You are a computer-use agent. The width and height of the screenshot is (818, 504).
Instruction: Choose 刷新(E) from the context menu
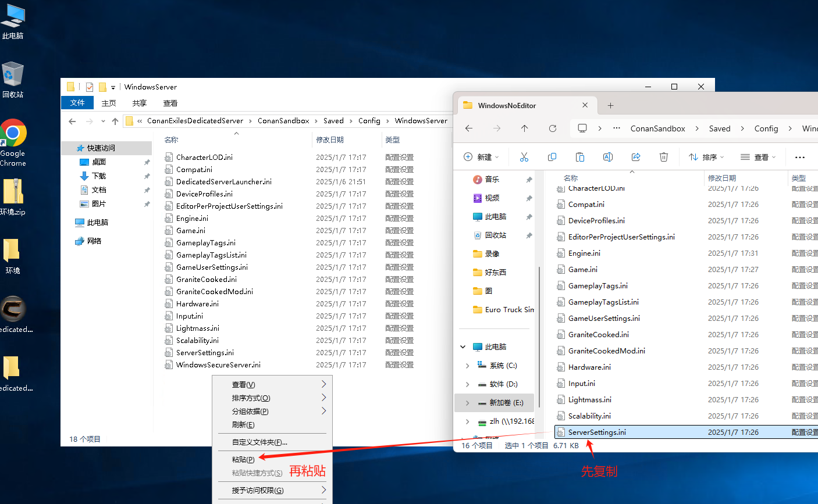pos(272,425)
